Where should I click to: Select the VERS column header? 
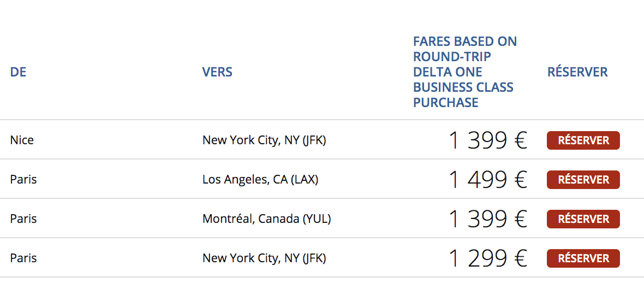pos(217,72)
